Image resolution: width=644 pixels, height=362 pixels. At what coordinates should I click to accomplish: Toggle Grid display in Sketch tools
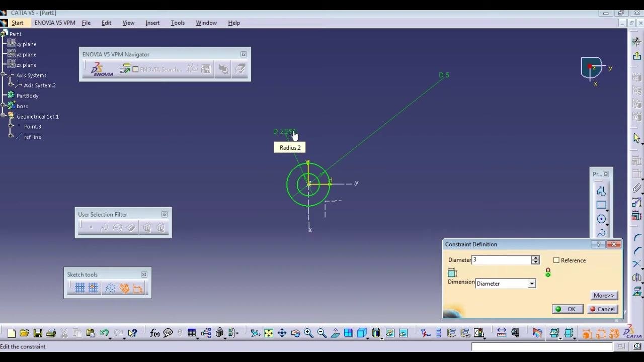click(x=80, y=288)
